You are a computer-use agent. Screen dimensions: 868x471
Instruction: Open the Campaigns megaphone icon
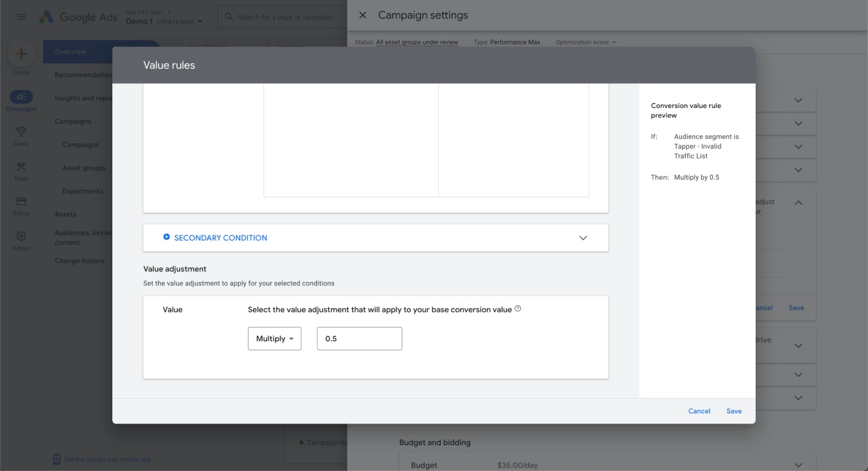[x=21, y=97]
